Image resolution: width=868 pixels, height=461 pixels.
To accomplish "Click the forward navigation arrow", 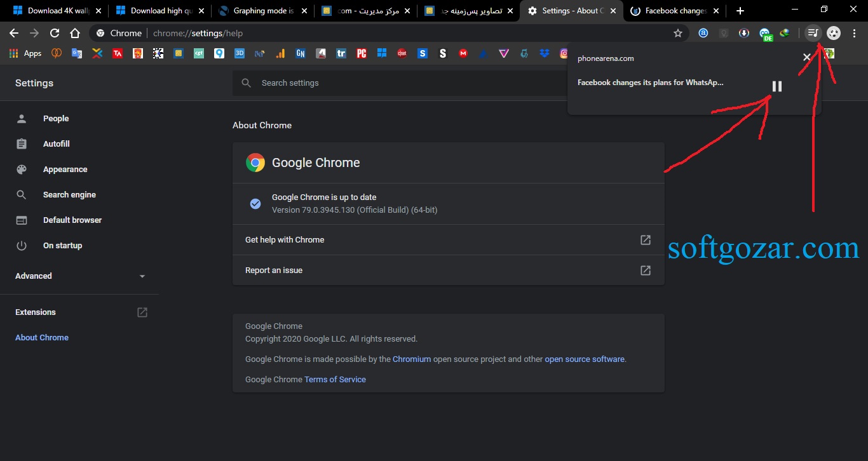I will 34,33.
